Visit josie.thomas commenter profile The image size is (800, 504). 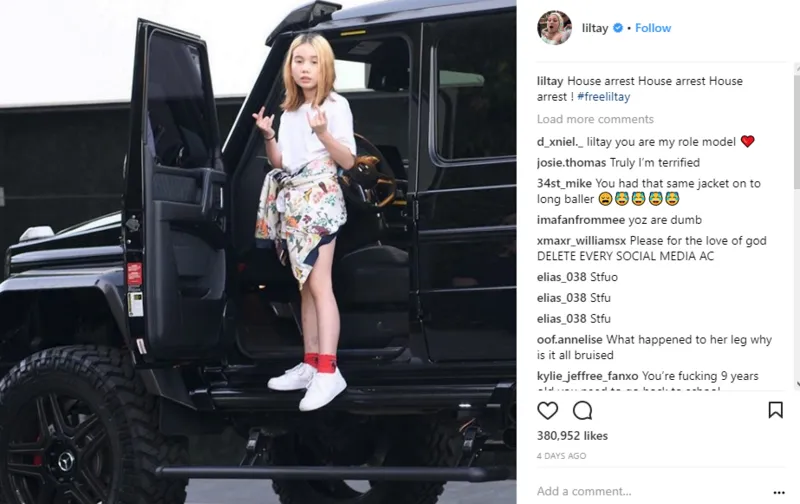tap(571, 163)
